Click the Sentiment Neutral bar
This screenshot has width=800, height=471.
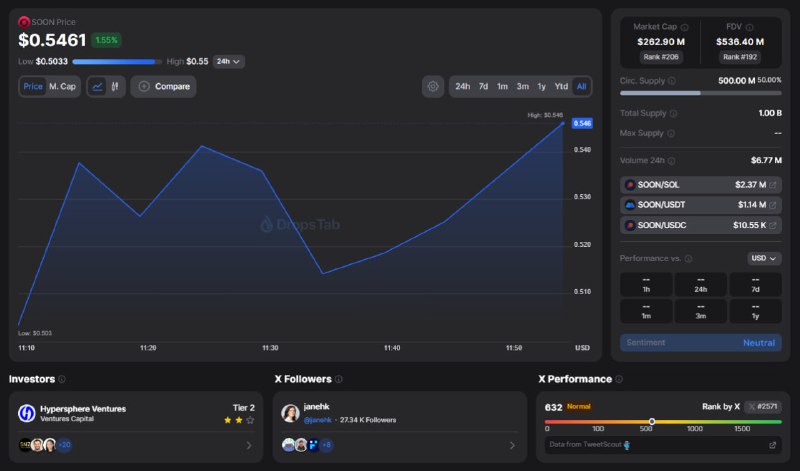(x=701, y=343)
